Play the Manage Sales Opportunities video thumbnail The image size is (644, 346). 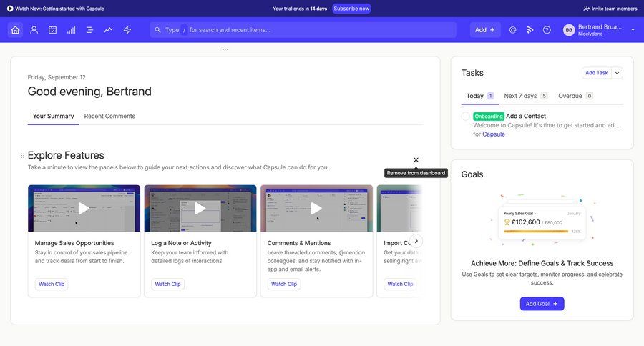click(x=84, y=208)
